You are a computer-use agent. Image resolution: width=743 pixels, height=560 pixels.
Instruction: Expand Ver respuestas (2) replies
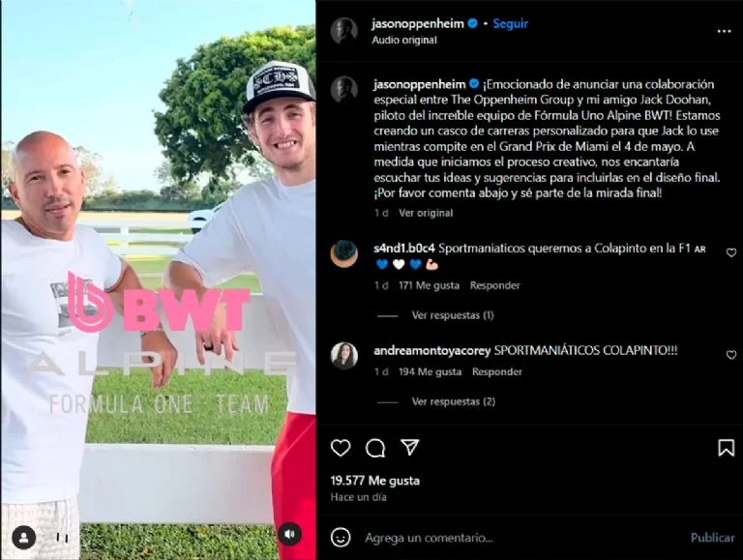[454, 401]
